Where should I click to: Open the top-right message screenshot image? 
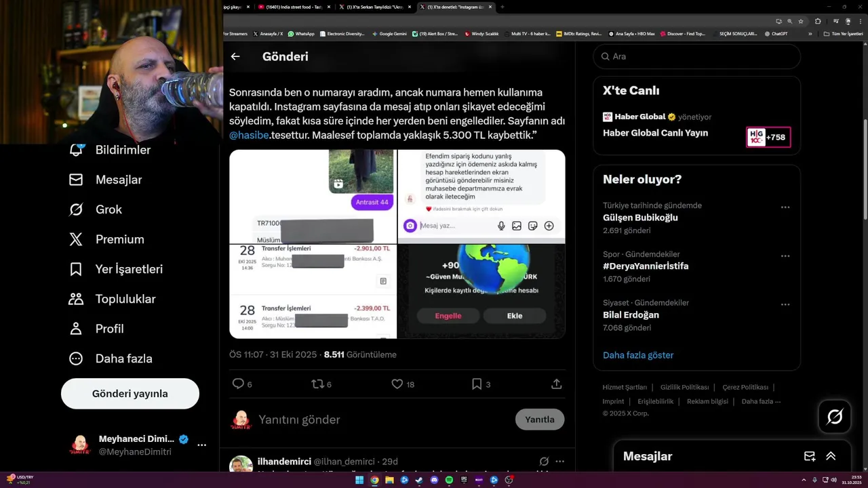[x=481, y=197]
